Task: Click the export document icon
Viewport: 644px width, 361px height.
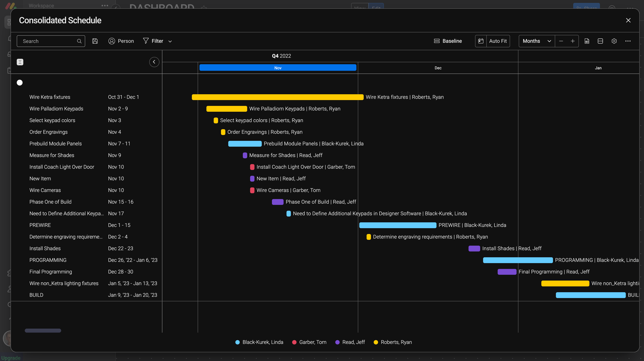Action: point(587,41)
